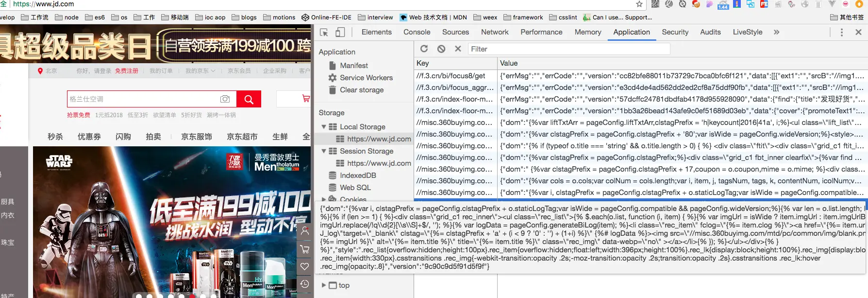Screen dimensions: 868x298
Task: Open Manifest in the Application sidebar
Action: (353, 65)
